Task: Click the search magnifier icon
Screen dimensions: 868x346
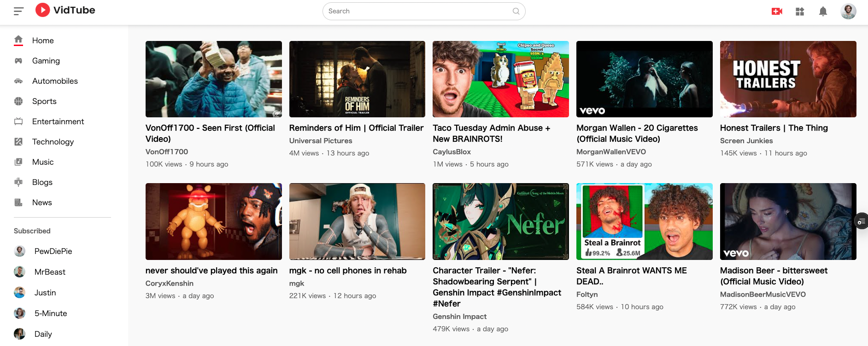Action: [x=516, y=11]
